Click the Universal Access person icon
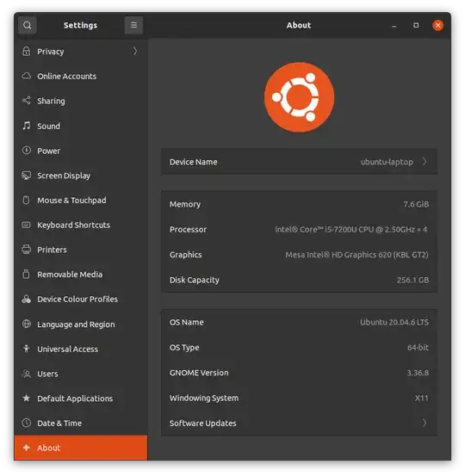The width and height of the screenshot is (465, 476). 27,349
